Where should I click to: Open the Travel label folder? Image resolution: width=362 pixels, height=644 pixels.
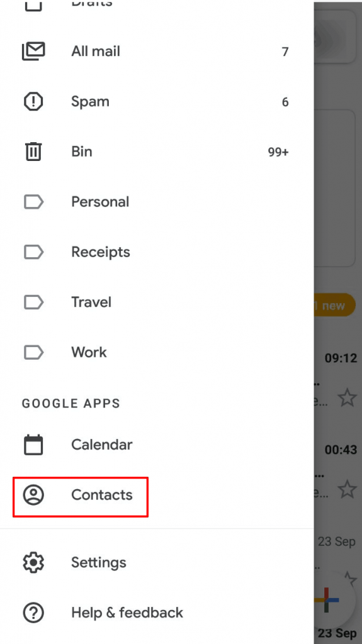click(157, 303)
